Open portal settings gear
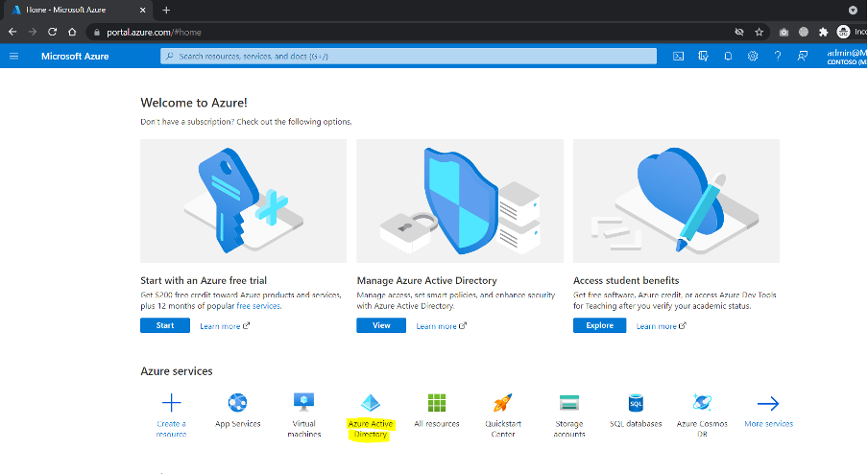 (753, 56)
